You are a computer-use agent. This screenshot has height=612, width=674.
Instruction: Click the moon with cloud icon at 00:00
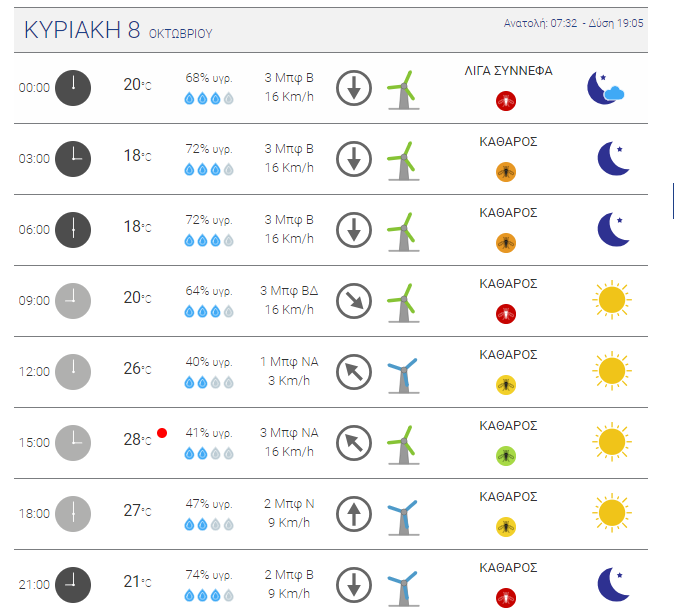(606, 89)
